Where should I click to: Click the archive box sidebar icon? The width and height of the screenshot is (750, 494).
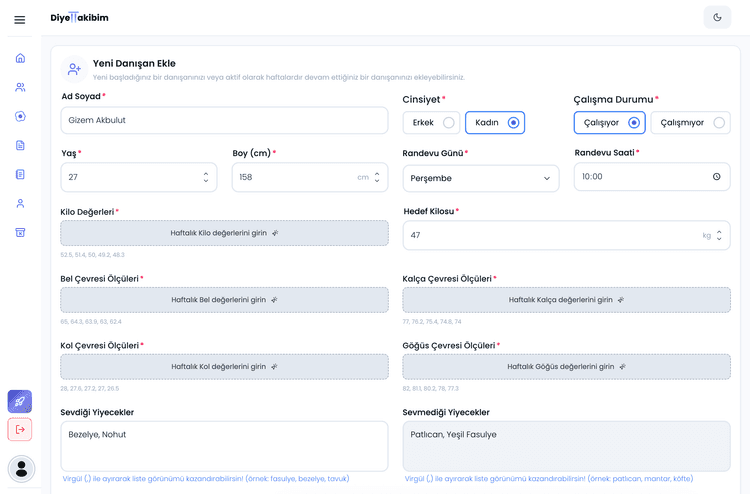click(20, 232)
